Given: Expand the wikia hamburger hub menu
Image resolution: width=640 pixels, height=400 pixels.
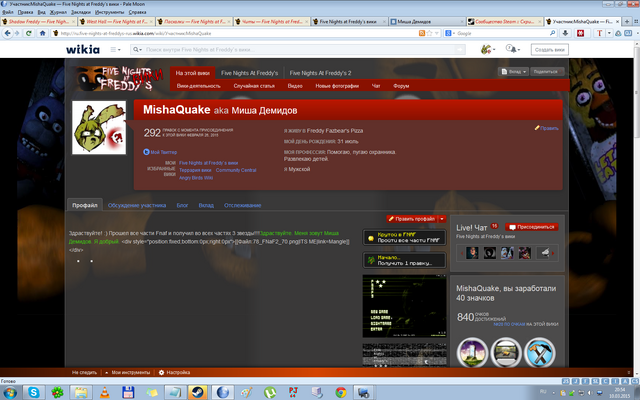Looking at the screenshot, I should click(x=116, y=50).
